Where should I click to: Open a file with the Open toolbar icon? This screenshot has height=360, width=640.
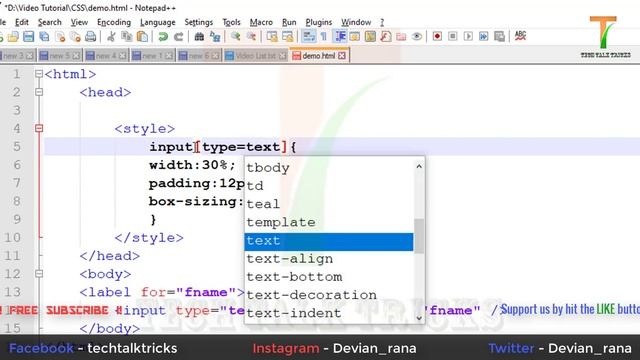pyautogui.click(x=13, y=37)
